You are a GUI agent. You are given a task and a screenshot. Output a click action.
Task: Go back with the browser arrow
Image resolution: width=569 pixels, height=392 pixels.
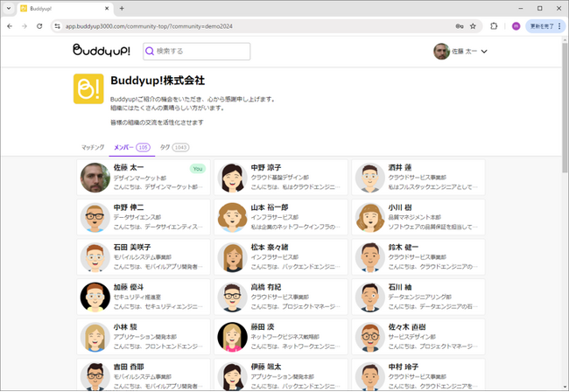tap(10, 26)
